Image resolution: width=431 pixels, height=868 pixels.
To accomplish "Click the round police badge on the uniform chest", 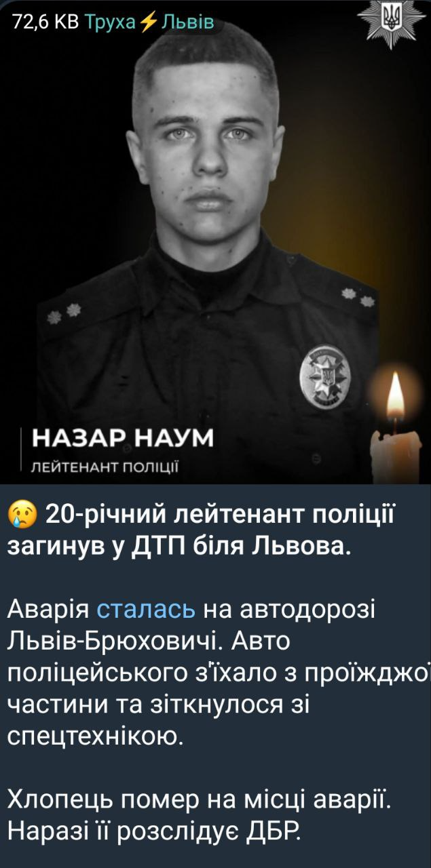I will 325,376.
